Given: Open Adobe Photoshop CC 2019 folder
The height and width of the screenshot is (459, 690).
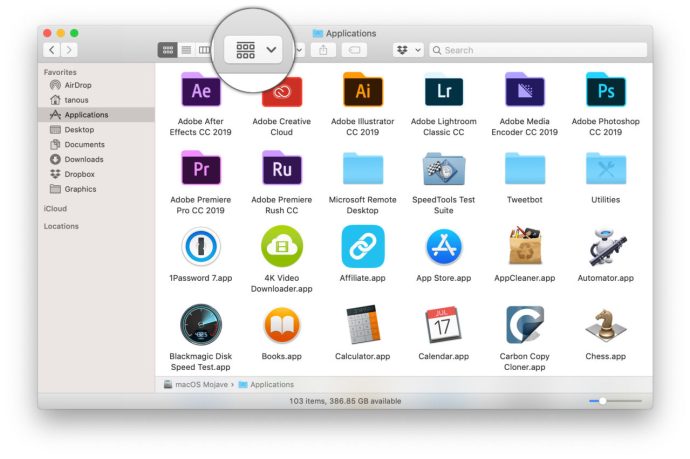Looking at the screenshot, I should point(606,91).
